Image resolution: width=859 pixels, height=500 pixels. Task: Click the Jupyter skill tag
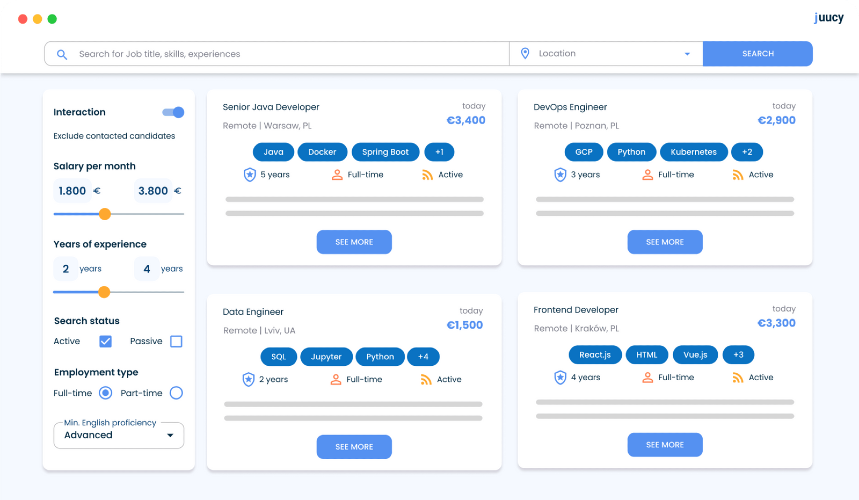tap(326, 357)
